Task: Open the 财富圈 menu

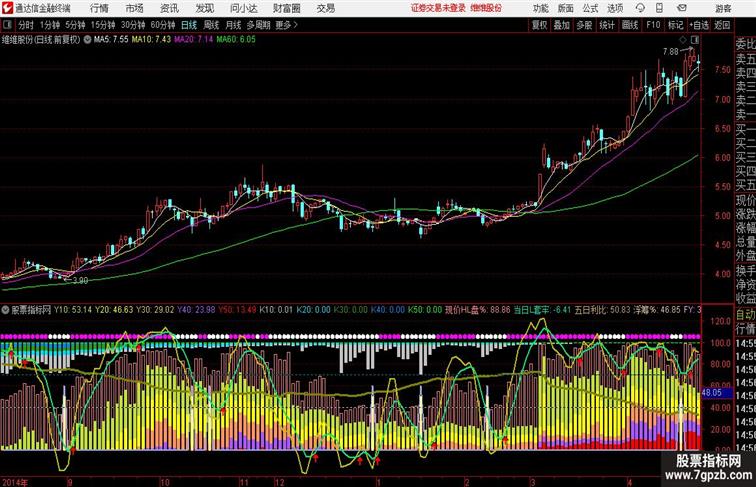Action: 286,8
